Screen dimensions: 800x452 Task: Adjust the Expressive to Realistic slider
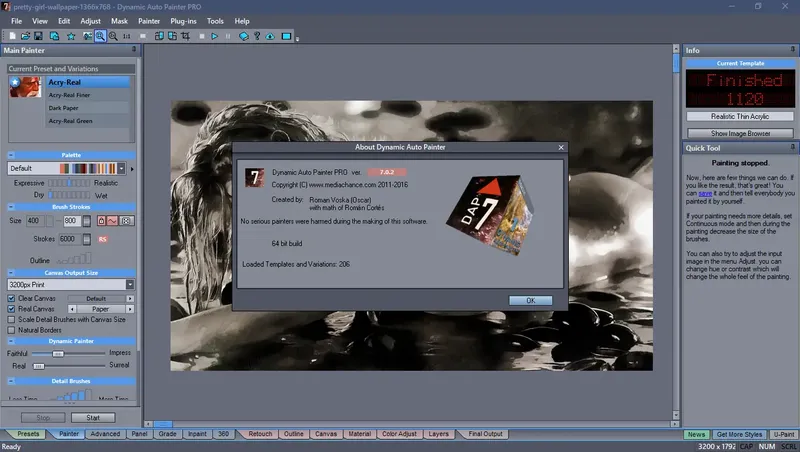pos(69,183)
